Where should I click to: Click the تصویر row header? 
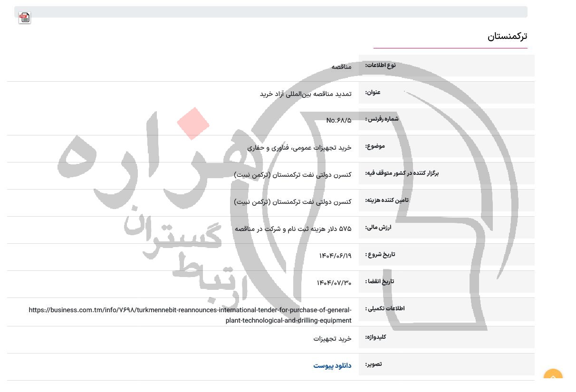click(374, 364)
